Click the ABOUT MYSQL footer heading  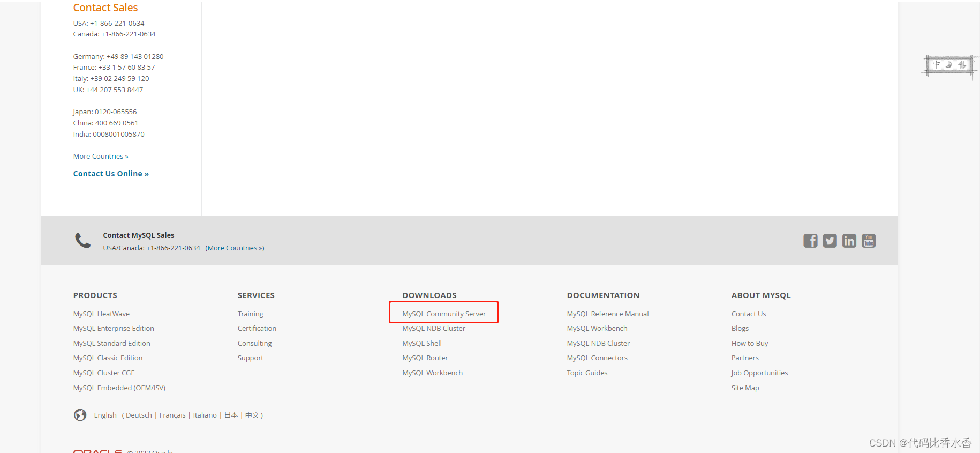[761, 295]
